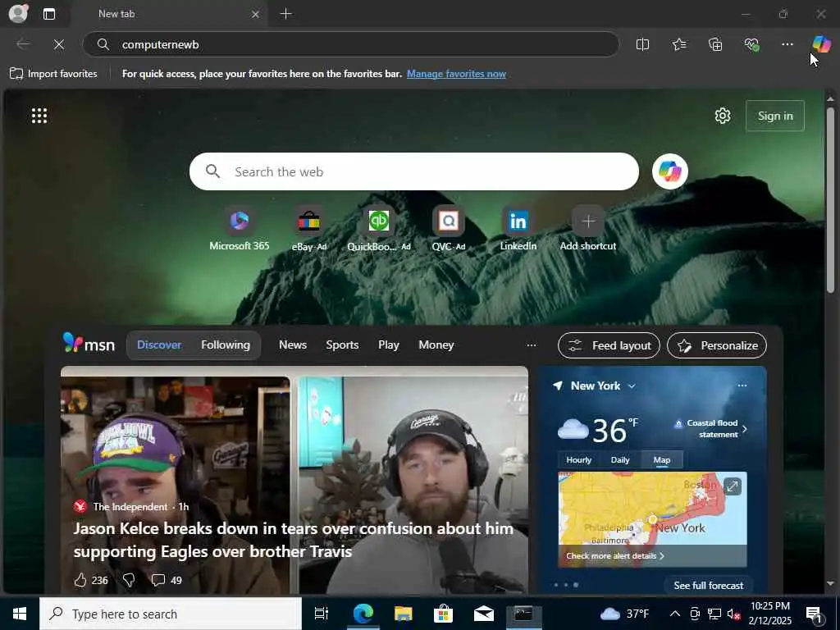Open the LinkedIn shortcut tile
Image resolution: width=840 pixels, height=630 pixels.
[x=518, y=229]
